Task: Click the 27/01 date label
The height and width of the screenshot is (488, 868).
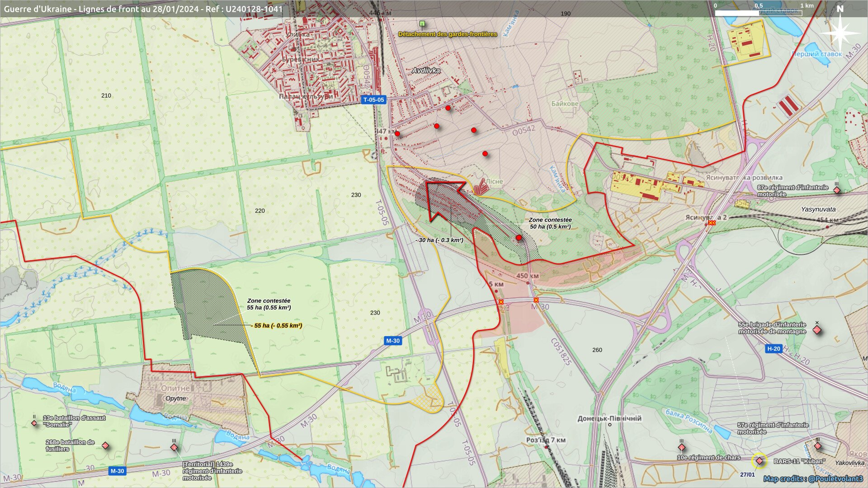Action: tap(747, 474)
